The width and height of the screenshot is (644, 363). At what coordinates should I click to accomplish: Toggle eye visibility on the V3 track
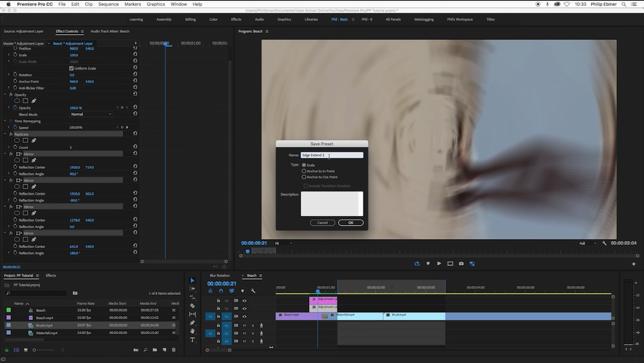[244, 300]
